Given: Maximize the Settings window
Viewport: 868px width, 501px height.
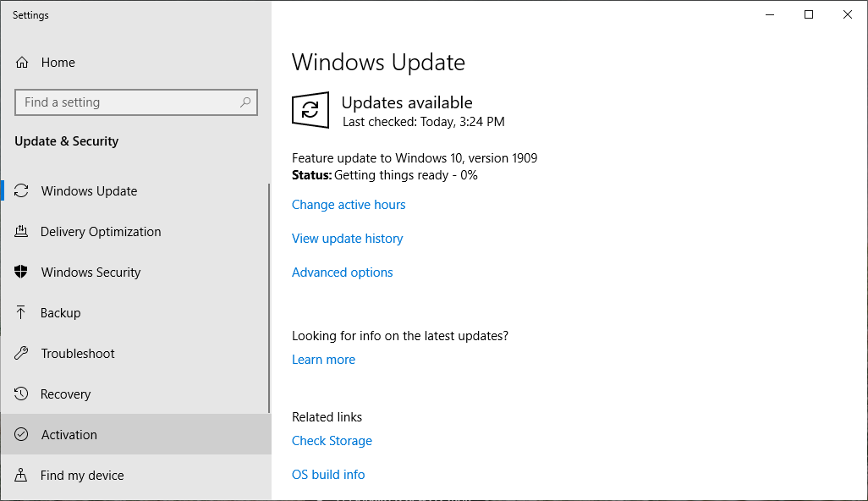Looking at the screenshot, I should [x=808, y=15].
